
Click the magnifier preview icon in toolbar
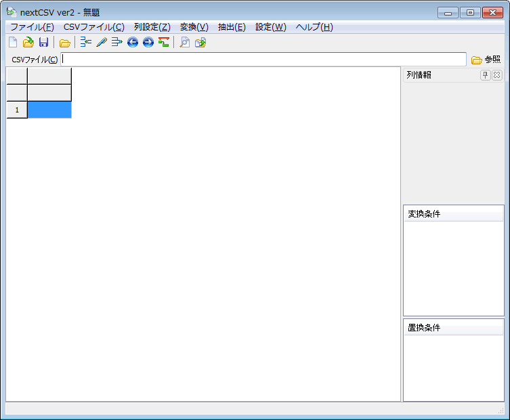(x=184, y=43)
